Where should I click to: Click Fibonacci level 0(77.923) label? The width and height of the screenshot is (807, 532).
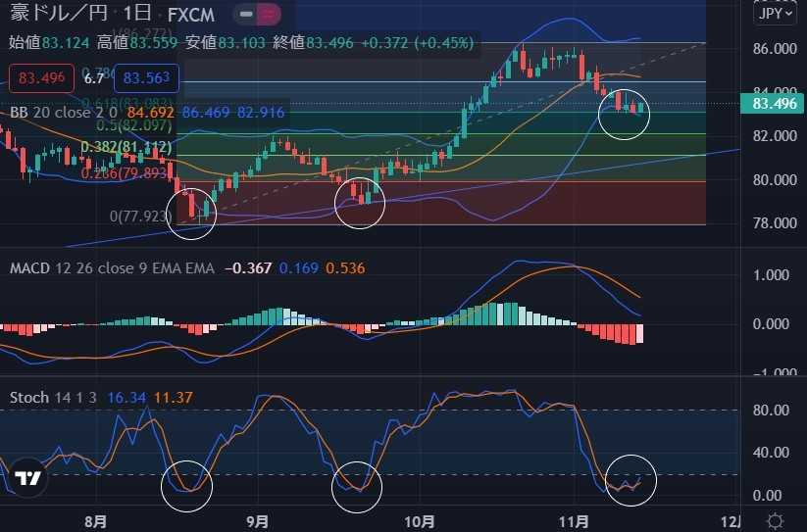[141, 216]
